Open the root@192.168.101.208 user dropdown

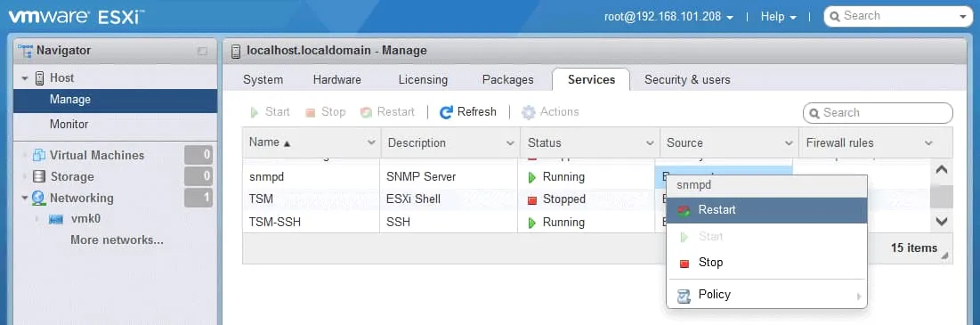[668, 17]
